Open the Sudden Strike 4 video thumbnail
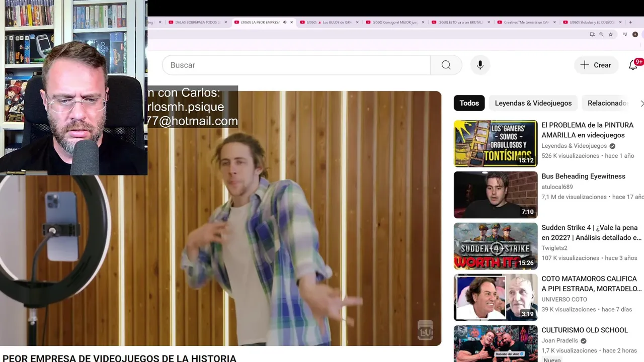The height and width of the screenshot is (362, 644). pos(496,246)
